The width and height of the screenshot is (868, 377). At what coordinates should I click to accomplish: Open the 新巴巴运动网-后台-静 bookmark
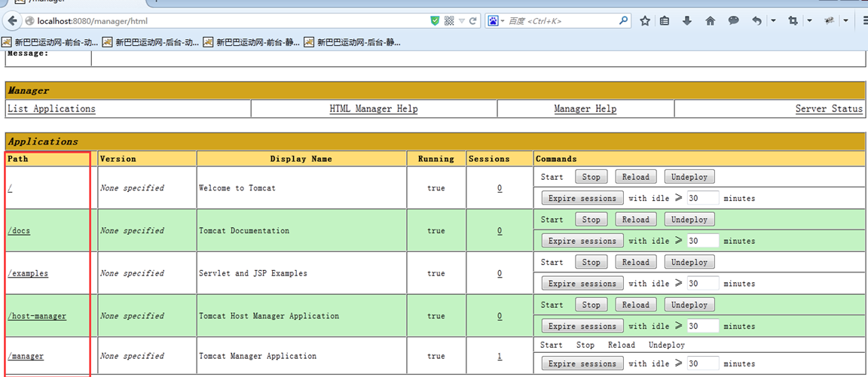(x=353, y=42)
